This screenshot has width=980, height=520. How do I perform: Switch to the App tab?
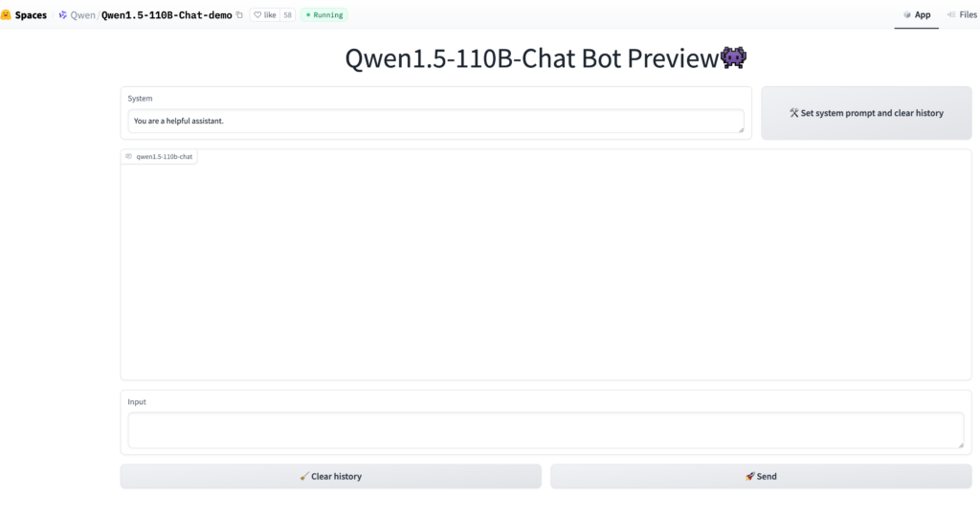click(917, 15)
